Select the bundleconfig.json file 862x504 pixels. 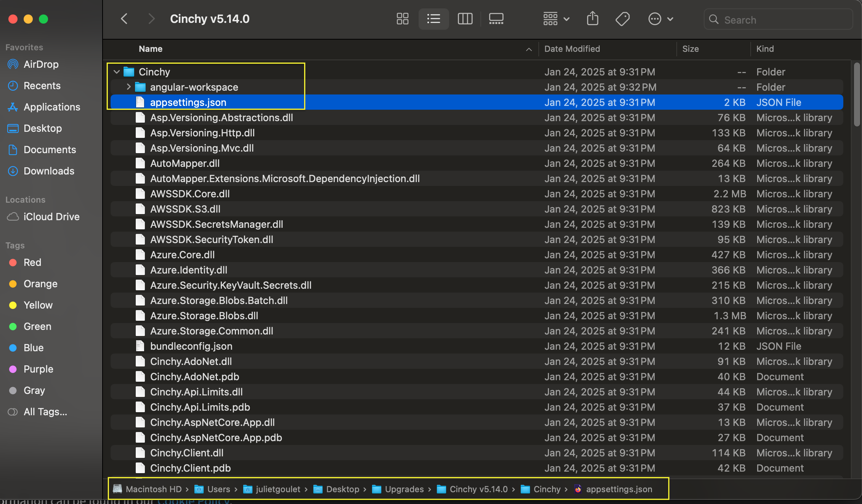477,346
